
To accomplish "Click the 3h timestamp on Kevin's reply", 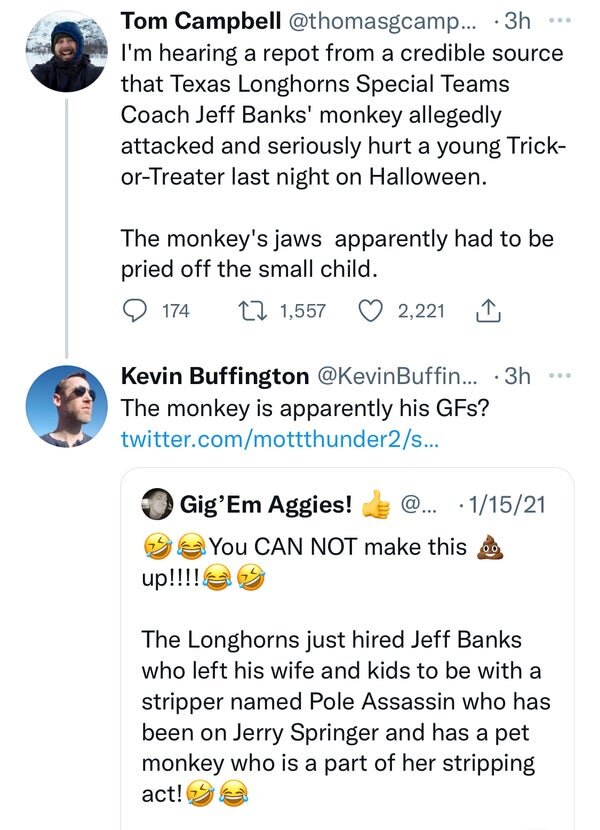I will point(518,376).
